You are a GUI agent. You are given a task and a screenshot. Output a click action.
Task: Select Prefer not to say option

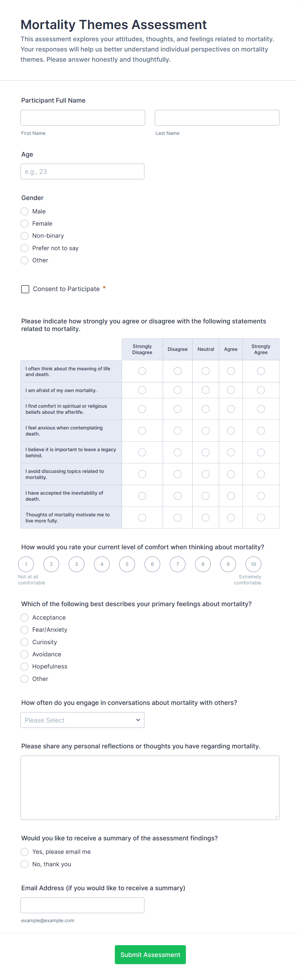coord(25,248)
